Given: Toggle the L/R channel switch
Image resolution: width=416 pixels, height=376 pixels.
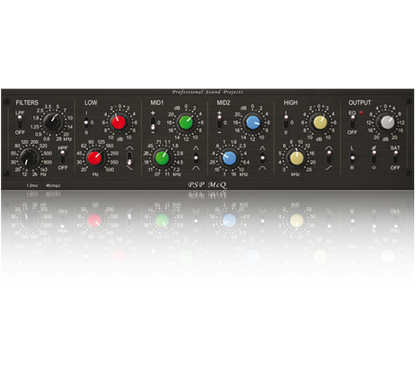Looking at the screenshot, I should 352,158.
